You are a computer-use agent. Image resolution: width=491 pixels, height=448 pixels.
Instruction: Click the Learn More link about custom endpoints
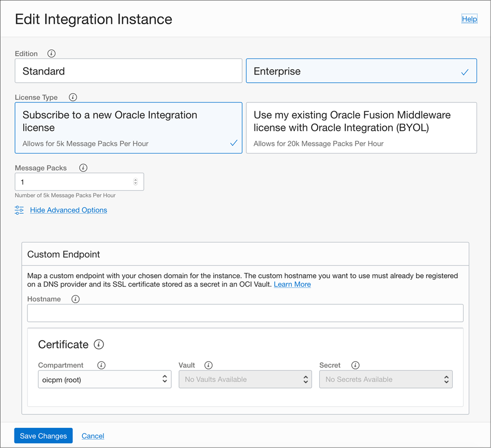coord(292,284)
